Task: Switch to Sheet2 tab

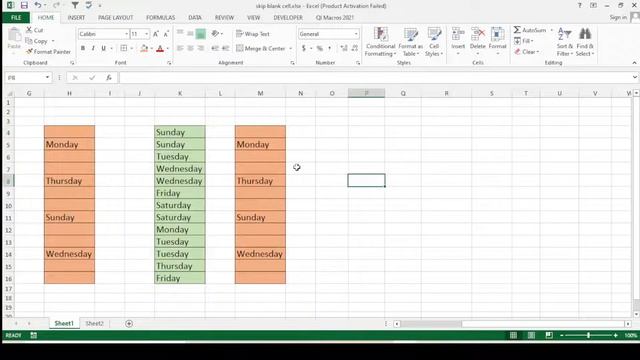Action: pyautogui.click(x=94, y=323)
